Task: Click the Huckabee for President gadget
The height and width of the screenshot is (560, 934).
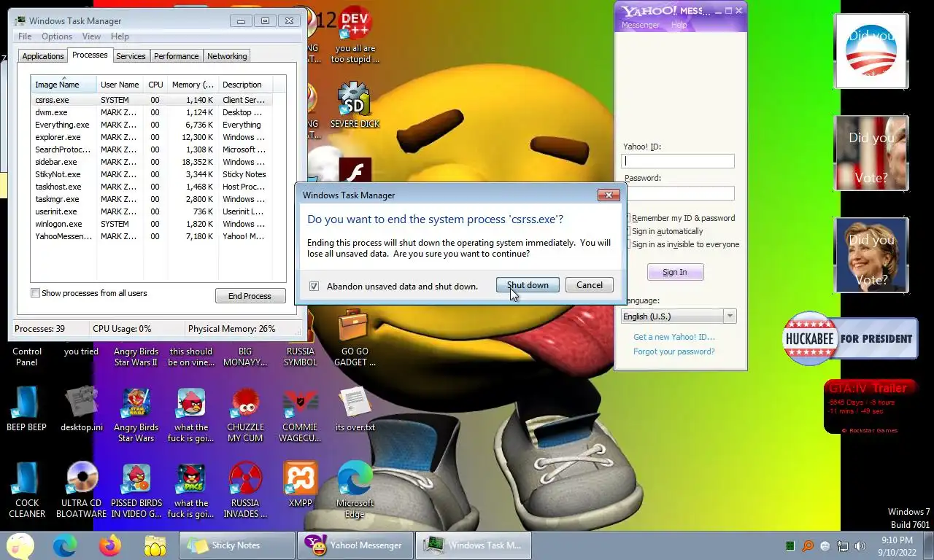Action: coord(850,338)
